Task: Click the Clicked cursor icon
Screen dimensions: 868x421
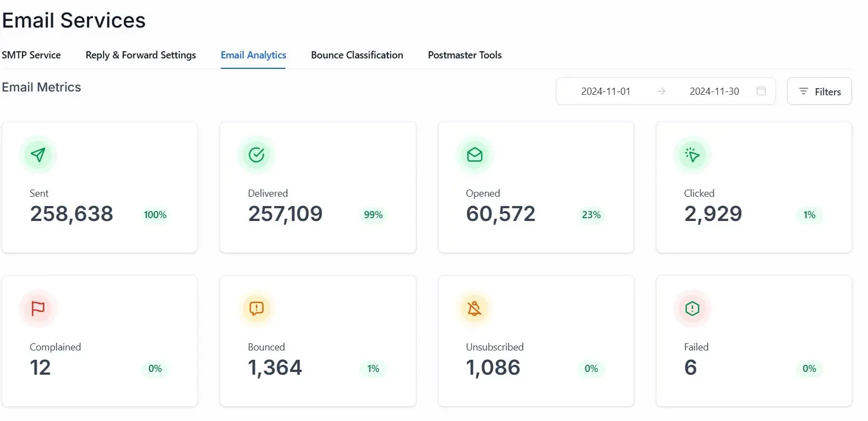Action: (x=692, y=155)
